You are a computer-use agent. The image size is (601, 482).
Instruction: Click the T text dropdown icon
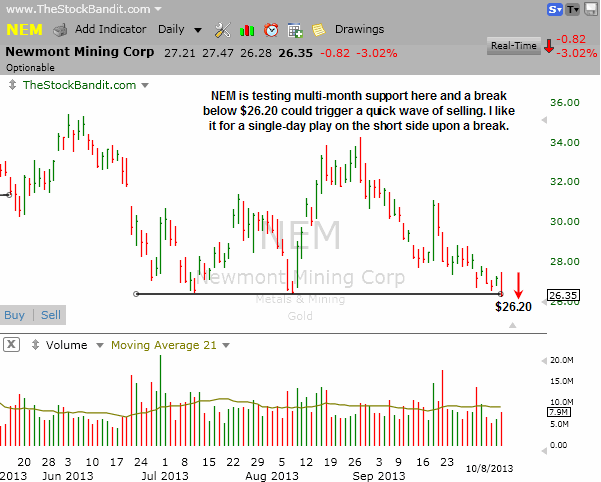coord(573,9)
